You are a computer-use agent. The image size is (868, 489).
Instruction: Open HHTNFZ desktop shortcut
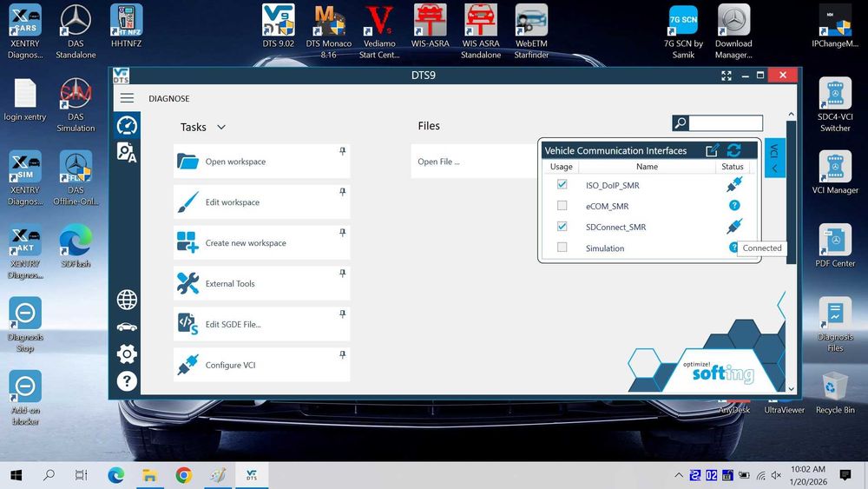coord(126,26)
